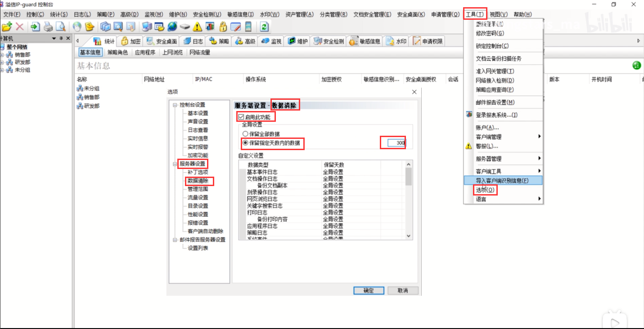Choose 导入客户端识别信息(F) menu entry
The image size is (644, 329).
(x=503, y=181)
